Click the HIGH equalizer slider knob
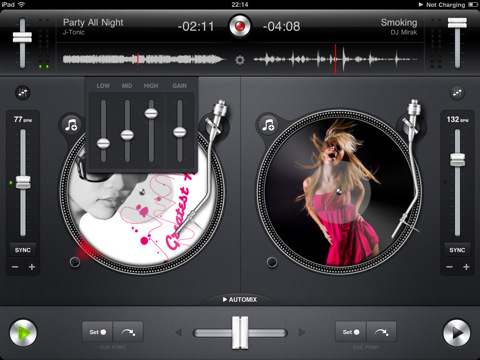Image resolution: width=480 pixels, height=360 pixels. 151,113
